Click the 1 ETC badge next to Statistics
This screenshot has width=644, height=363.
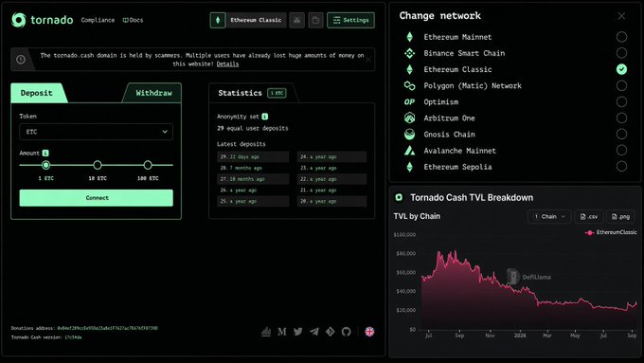tap(277, 93)
